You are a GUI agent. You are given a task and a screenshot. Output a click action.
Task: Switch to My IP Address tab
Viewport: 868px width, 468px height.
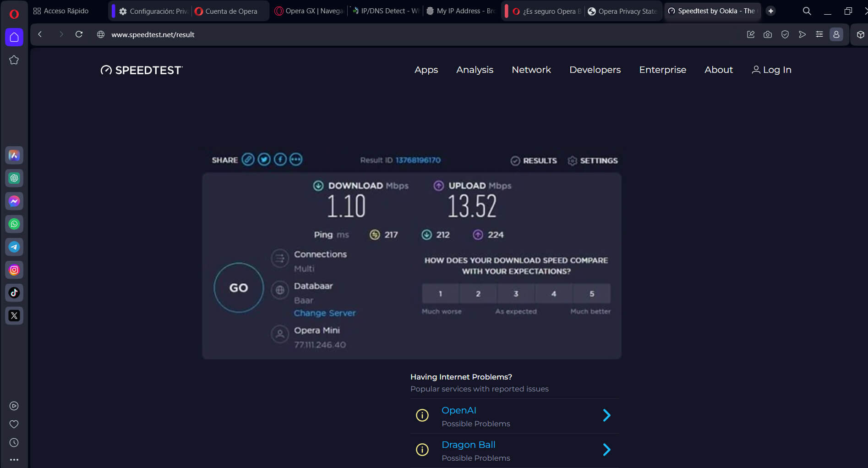click(x=461, y=11)
